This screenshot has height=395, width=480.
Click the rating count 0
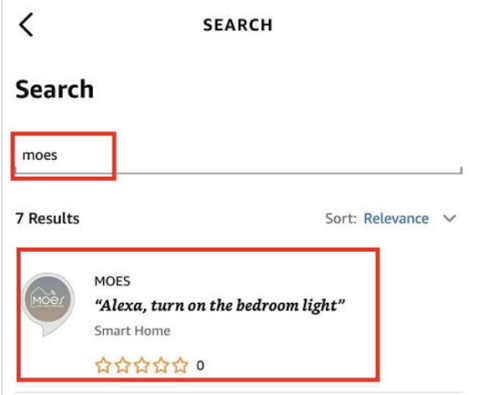point(200,366)
